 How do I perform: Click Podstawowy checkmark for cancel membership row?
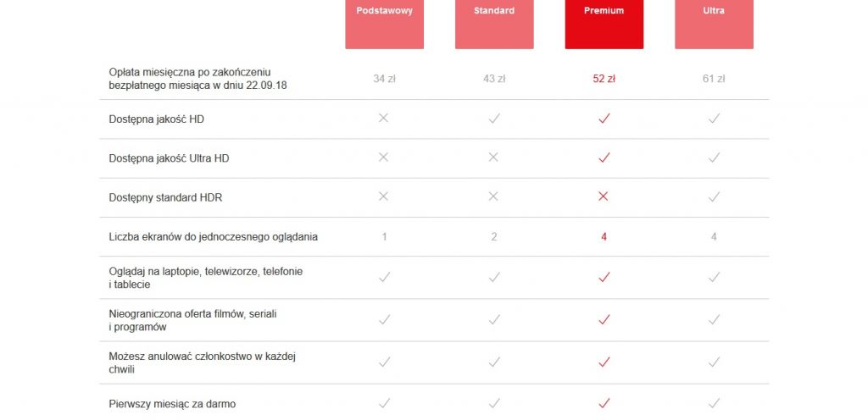tap(384, 362)
